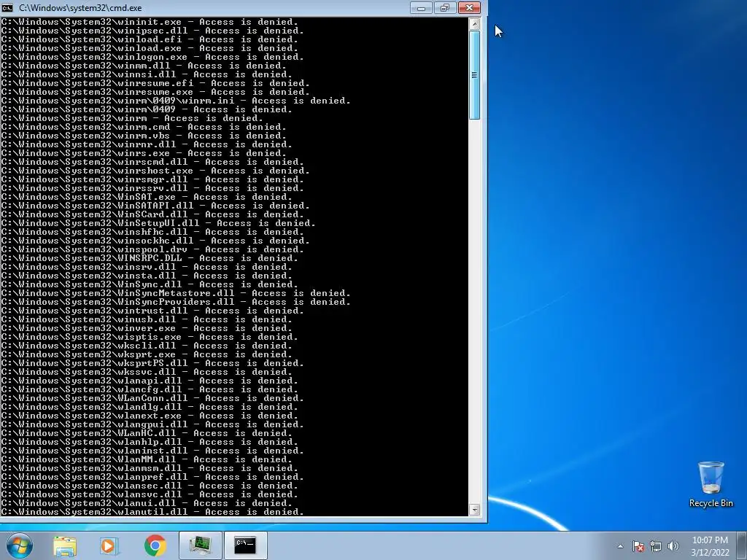This screenshot has height=560, width=747.
Task: Click the cmd.exe title bar system icon
Action: click(7, 7)
